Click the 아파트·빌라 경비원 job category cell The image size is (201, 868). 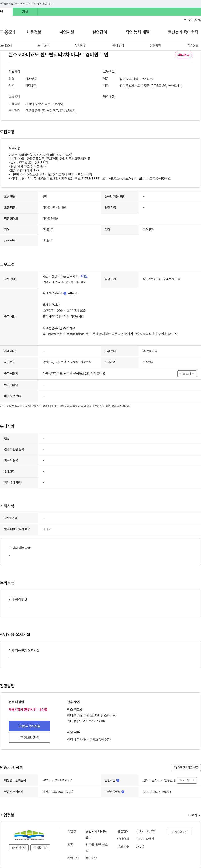[x=54, y=208]
